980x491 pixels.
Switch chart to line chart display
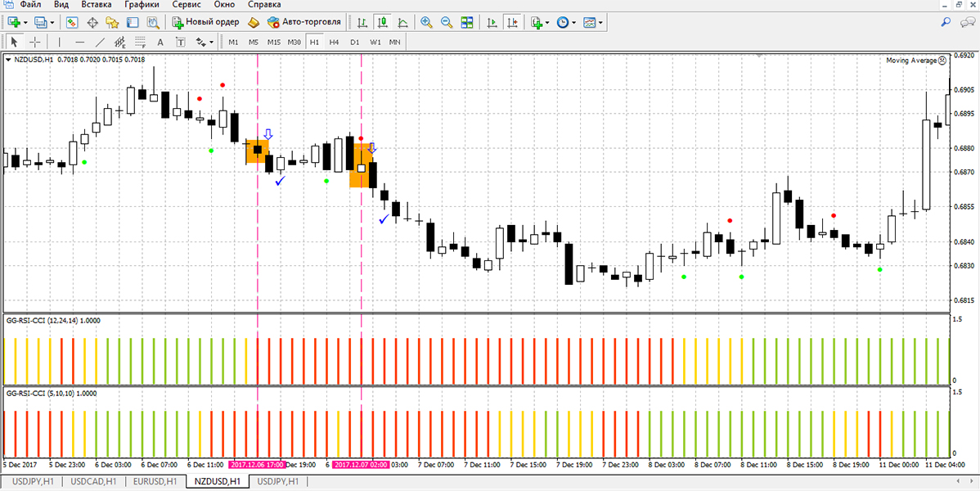coord(402,23)
